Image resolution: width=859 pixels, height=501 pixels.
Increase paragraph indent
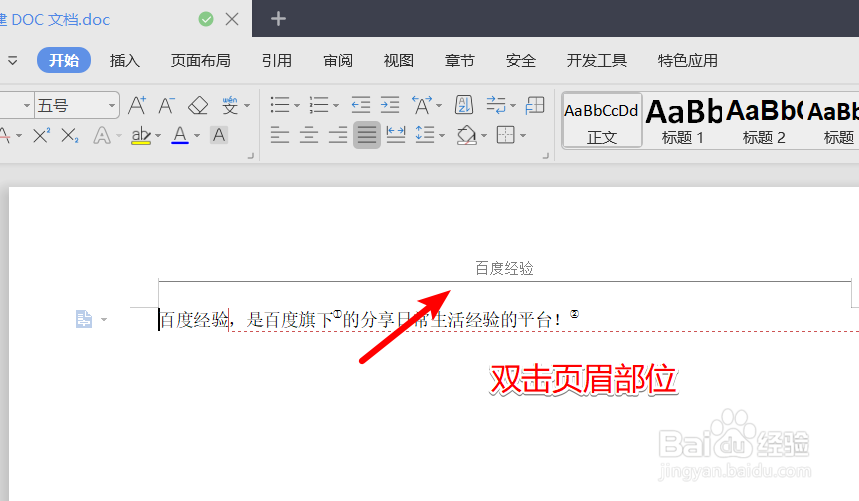point(390,105)
